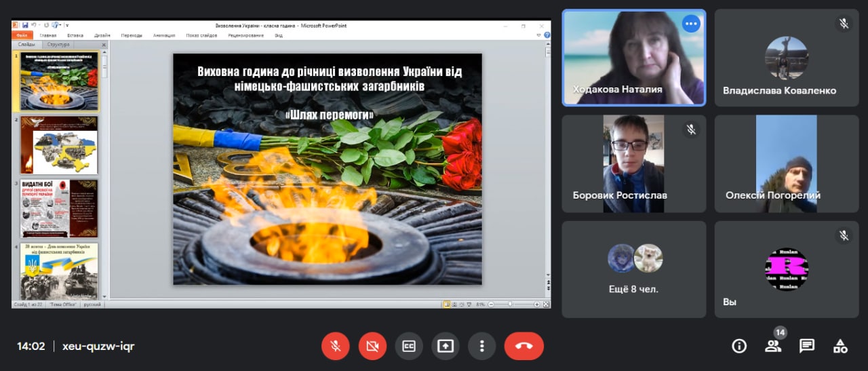868x371 pixels.
Task: Open more options in call controls
Action: 481,346
